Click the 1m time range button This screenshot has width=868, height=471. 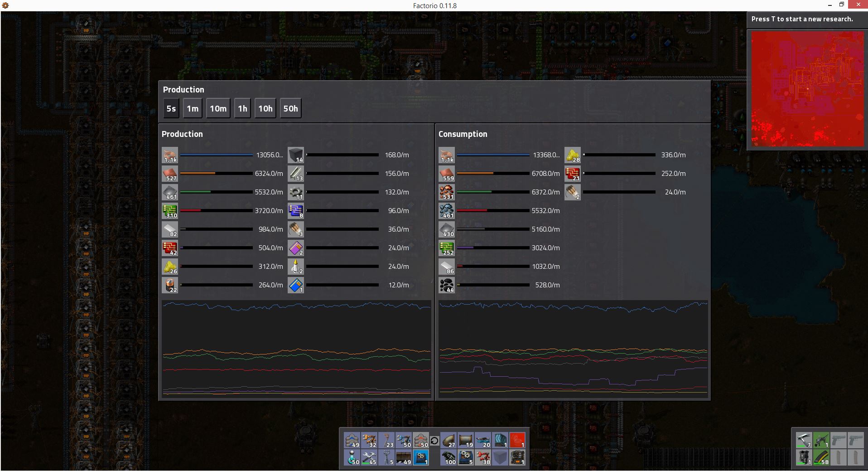[193, 109]
